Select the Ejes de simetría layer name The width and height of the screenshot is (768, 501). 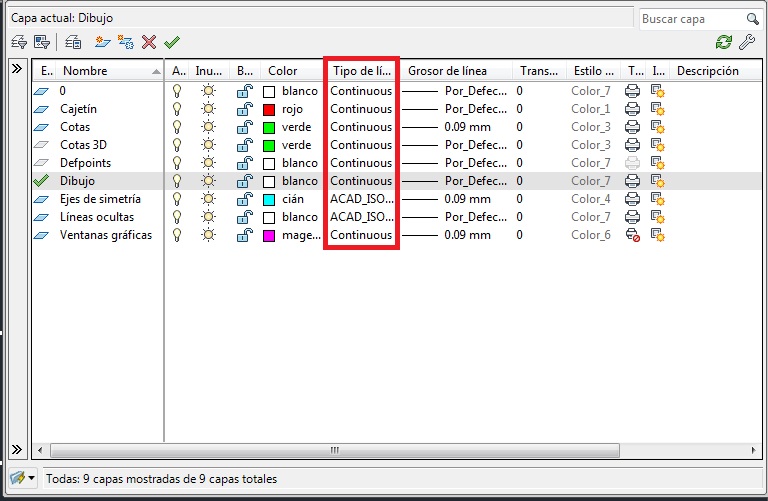pos(100,199)
